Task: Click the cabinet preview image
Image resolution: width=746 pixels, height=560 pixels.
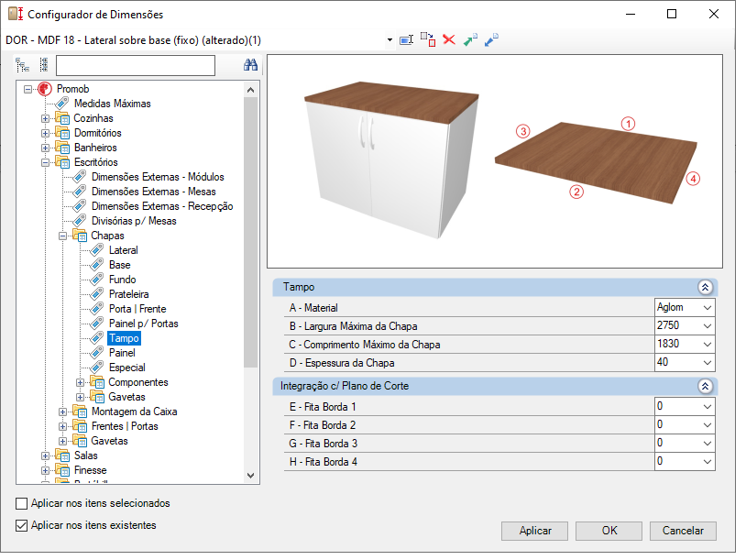Action: [391, 159]
